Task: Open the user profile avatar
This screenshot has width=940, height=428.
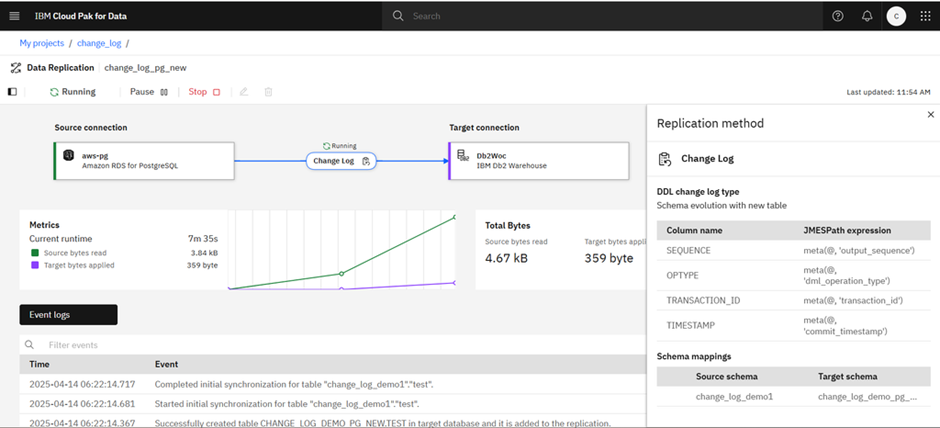Action: [896, 16]
